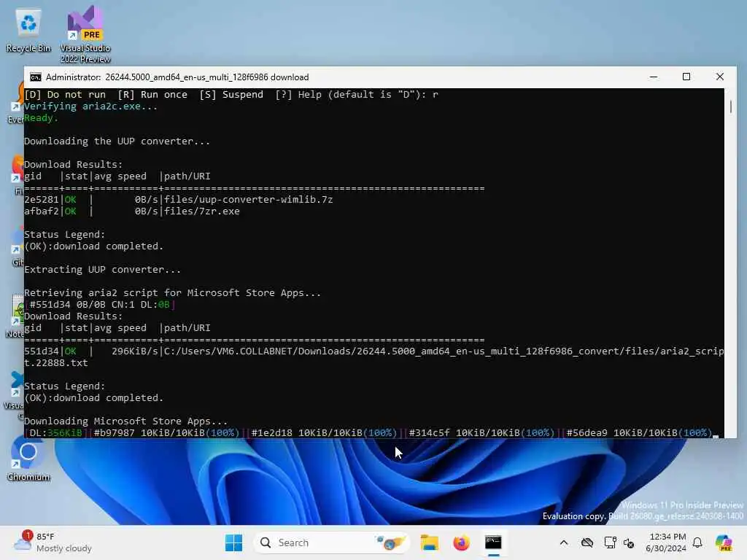Click the '#b97987 10KiB/10KiB(100%)' progress entry
The height and width of the screenshot is (560, 747).
pyautogui.click(x=167, y=433)
